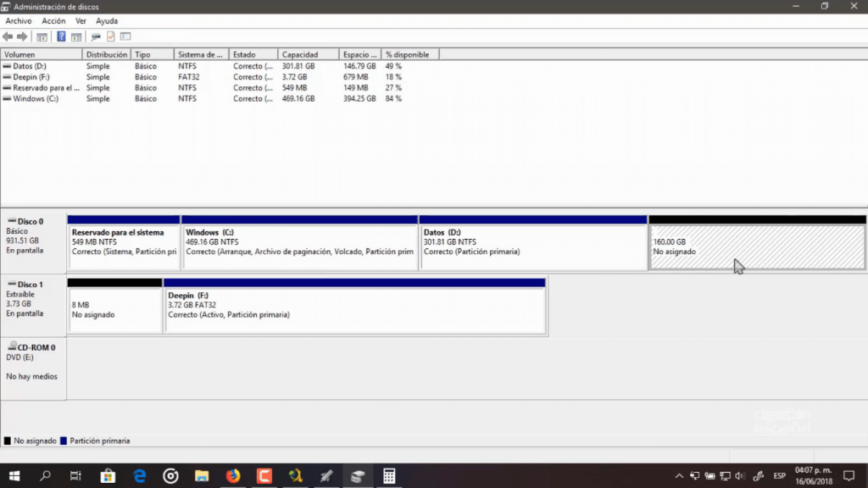This screenshot has width=868, height=488.
Task: Open the Acción menu
Action: 53,20
